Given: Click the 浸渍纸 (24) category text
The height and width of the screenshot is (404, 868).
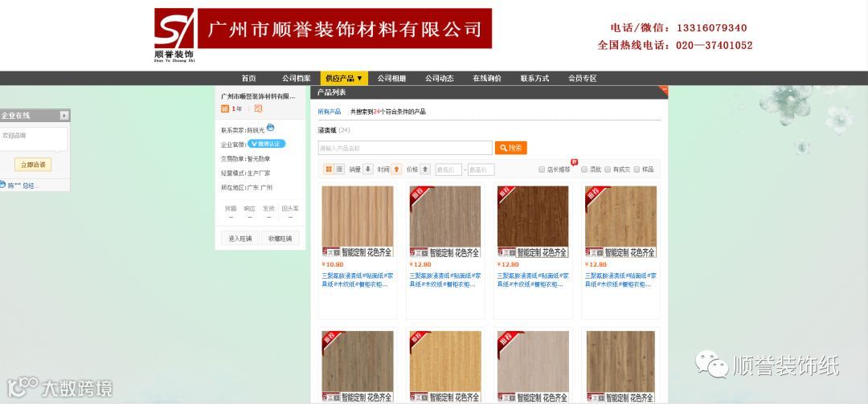Looking at the screenshot, I should click(x=334, y=130).
